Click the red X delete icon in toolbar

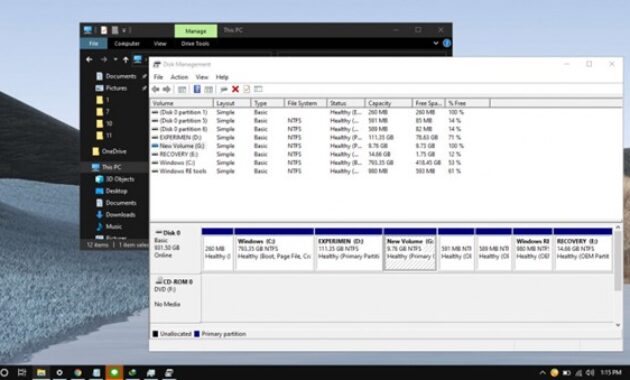tap(235, 89)
